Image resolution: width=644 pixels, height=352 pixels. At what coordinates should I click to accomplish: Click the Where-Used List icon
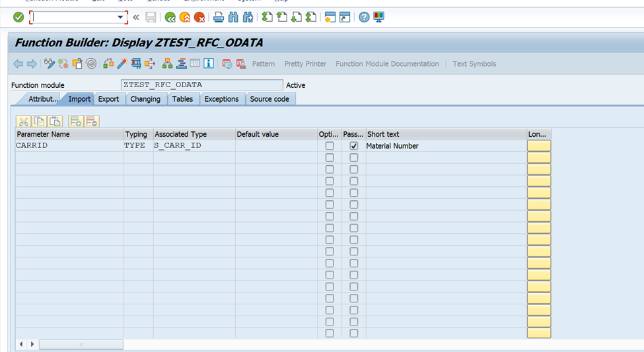pos(150,63)
